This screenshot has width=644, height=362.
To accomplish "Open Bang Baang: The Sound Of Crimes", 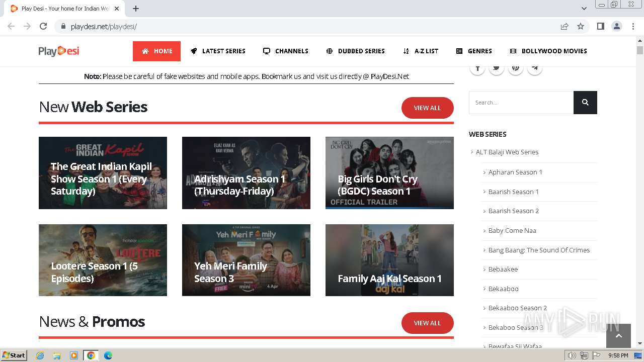I will click(x=539, y=250).
